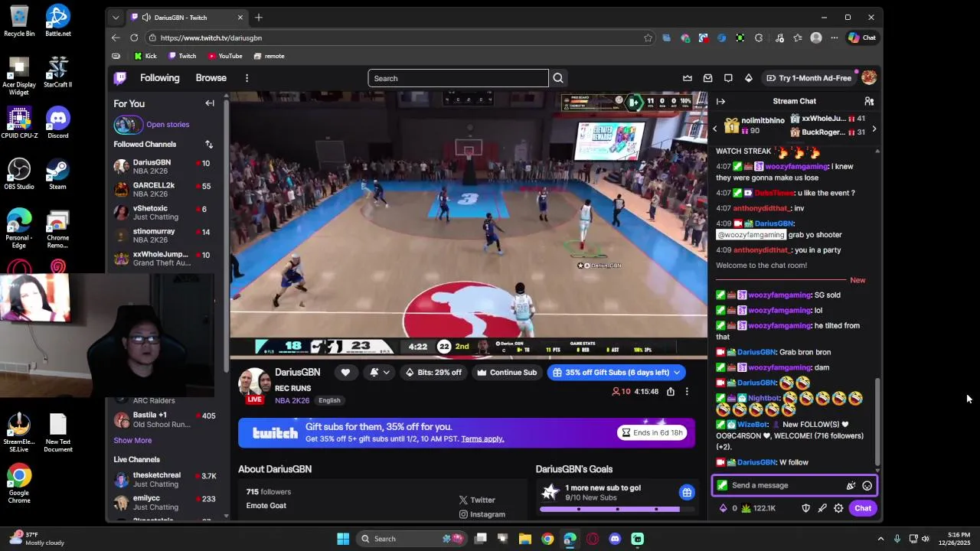Reload the page in the browser

coord(134,37)
